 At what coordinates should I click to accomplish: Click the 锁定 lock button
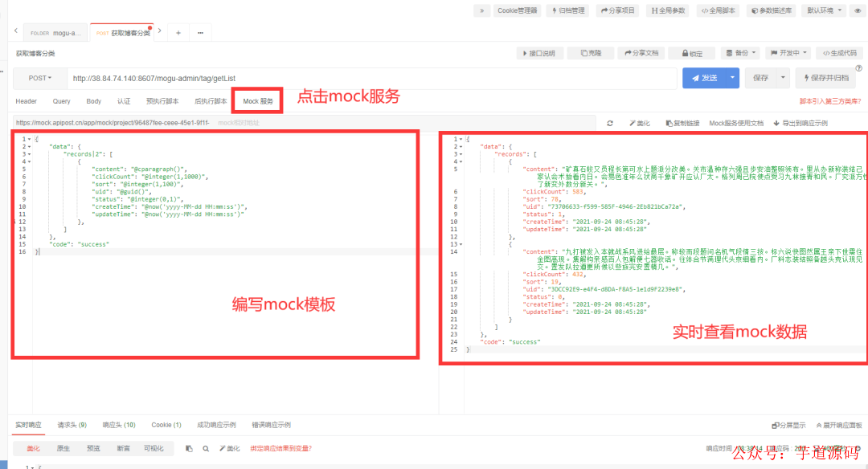(x=691, y=53)
